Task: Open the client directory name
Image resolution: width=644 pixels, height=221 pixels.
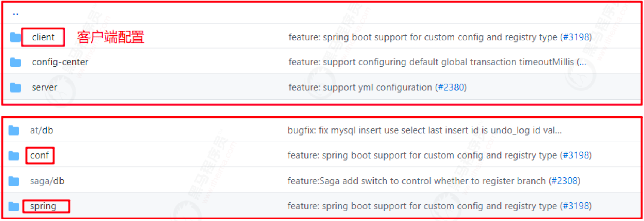Action: pyautogui.click(x=43, y=37)
